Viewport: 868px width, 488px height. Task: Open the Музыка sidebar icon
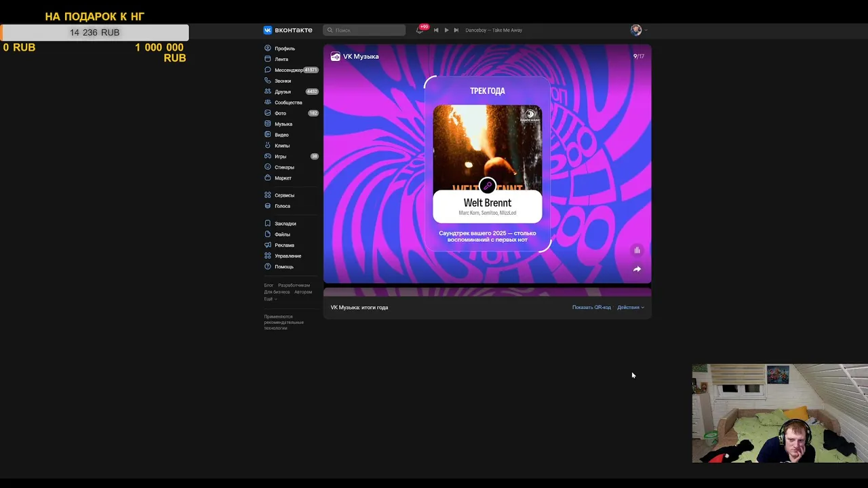tap(268, 124)
